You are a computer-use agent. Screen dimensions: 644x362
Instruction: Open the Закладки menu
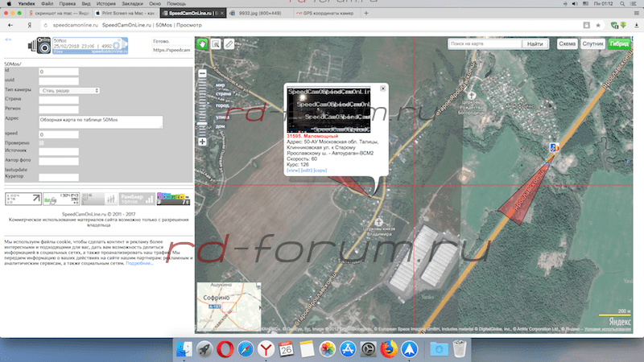coord(132,4)
